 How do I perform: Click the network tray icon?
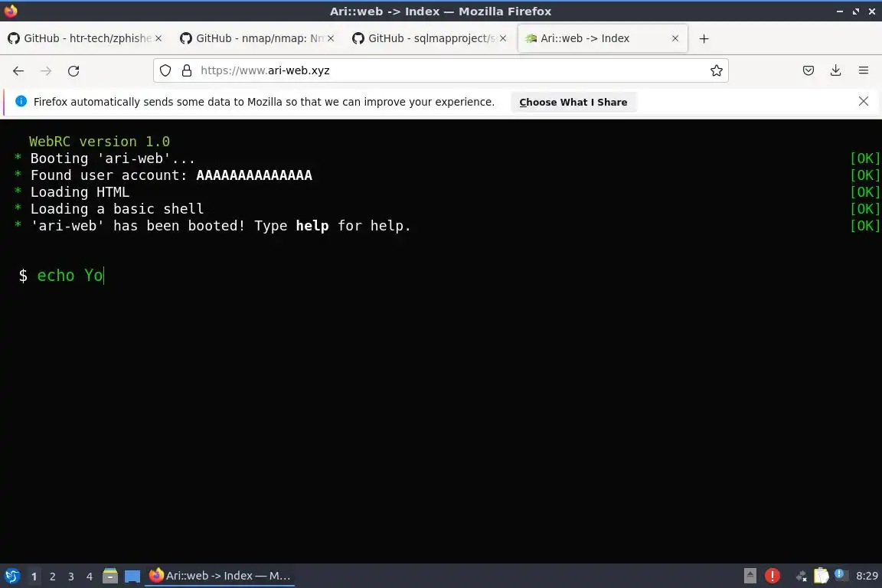click(801, 576)
